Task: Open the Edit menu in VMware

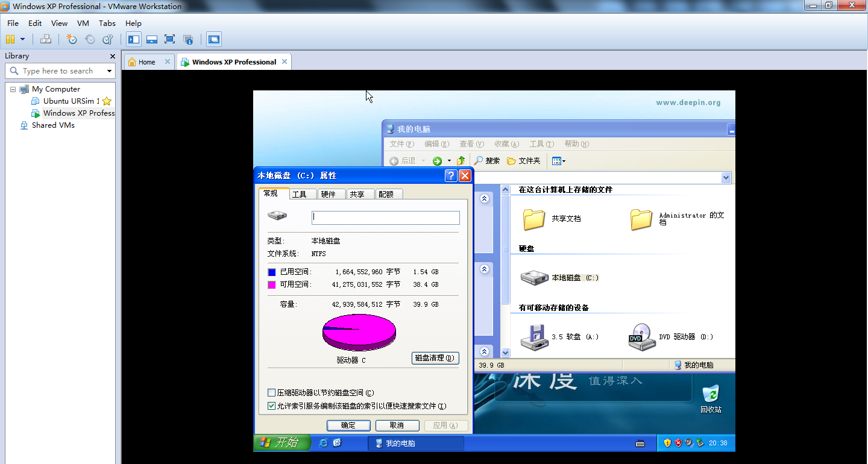Action: point(35,23)
